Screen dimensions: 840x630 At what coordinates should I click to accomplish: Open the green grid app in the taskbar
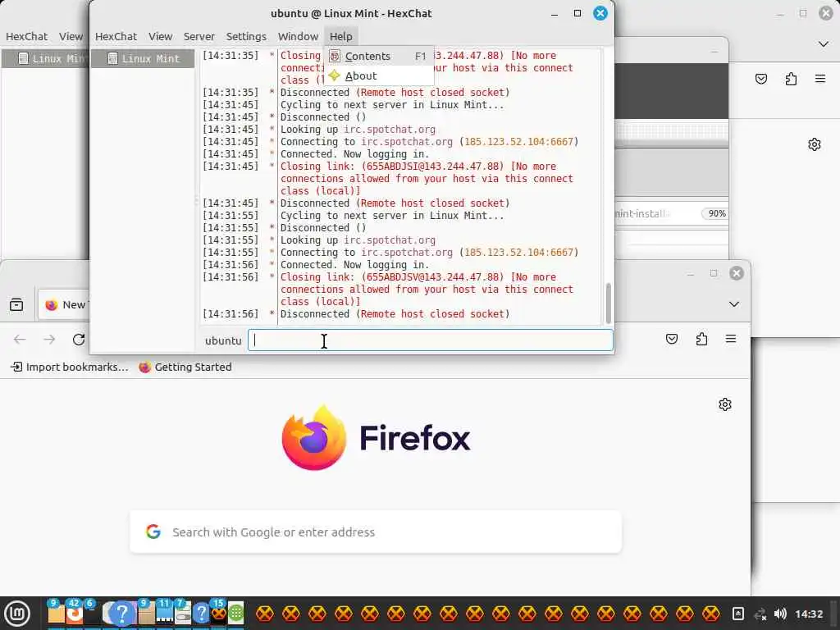click(x=236, y=614)
